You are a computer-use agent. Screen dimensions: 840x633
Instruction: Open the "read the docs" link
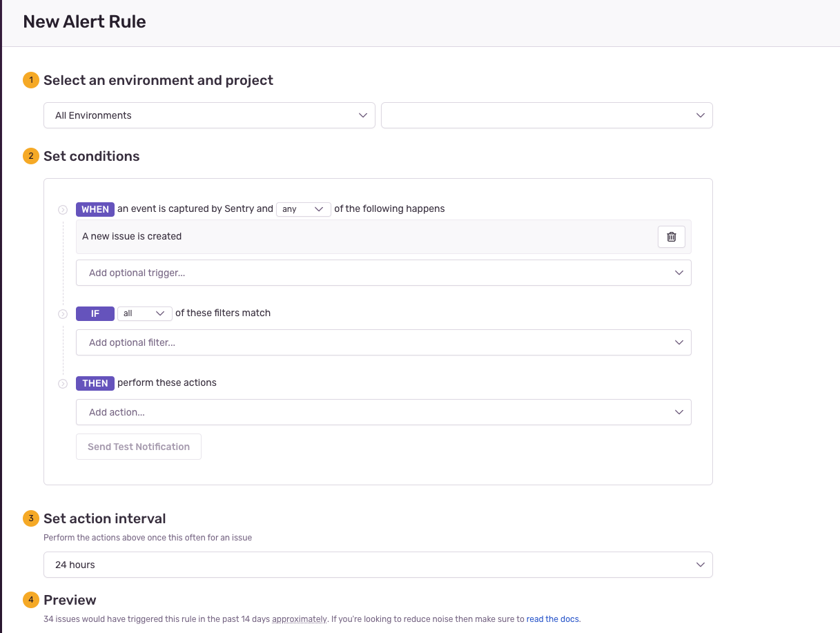click(553, 619)
